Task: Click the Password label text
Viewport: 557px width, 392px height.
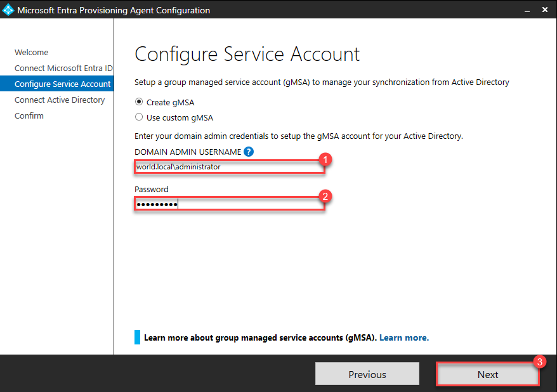Action: (152, 189)
